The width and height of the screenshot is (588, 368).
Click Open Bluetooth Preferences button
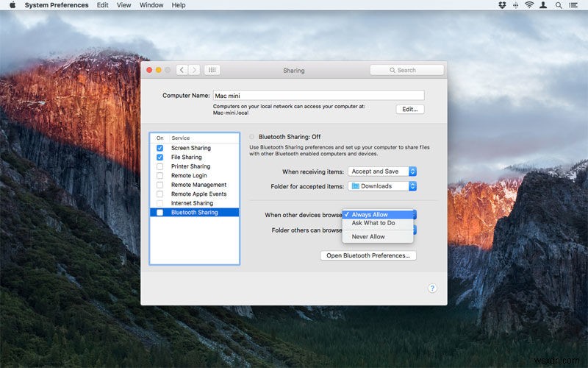(x=368, y=255)
